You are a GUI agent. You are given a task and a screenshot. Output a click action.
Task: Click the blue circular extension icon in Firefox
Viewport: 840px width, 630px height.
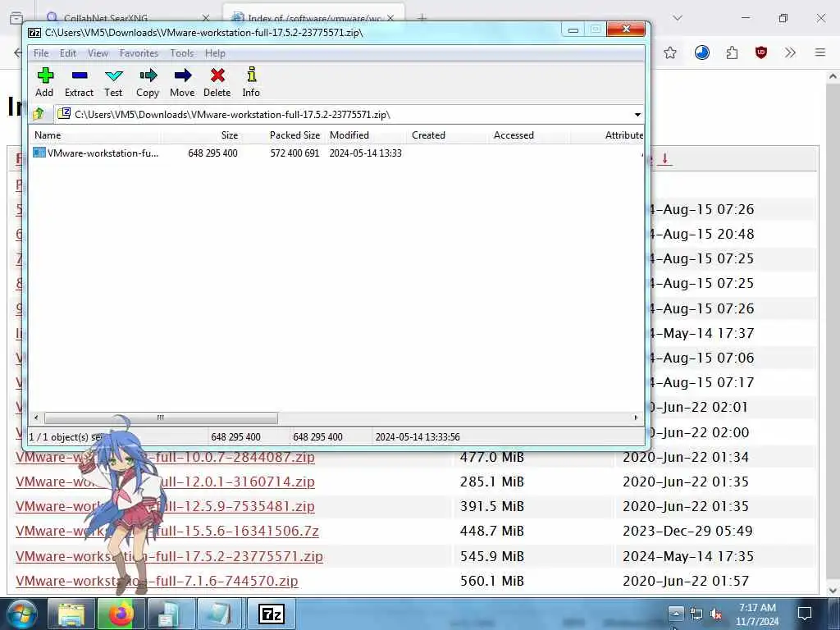coord(702,52)
